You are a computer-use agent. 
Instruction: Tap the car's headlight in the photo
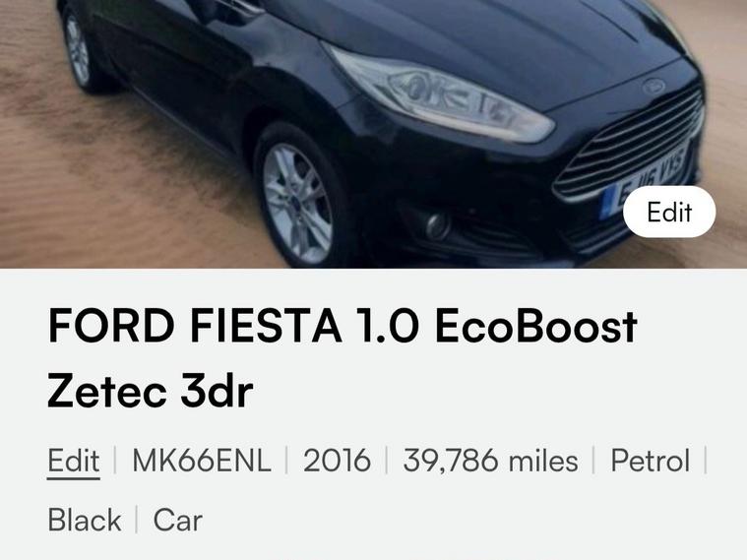click(438, 93)
